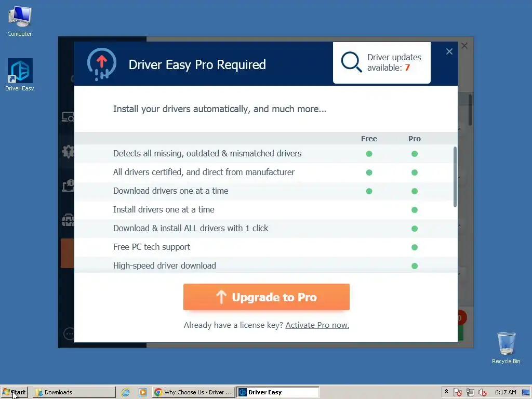Click the Driver Easy upload logo in dialog header
This screenshot has height=399, width=532.
(102, 64)
